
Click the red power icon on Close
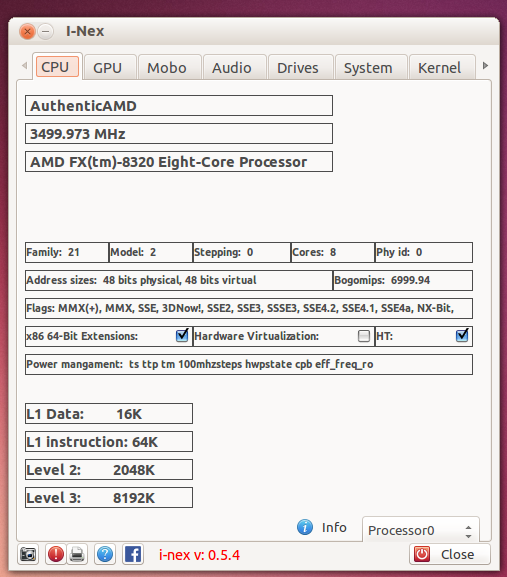pyautogui.click(x=422, y=554)
